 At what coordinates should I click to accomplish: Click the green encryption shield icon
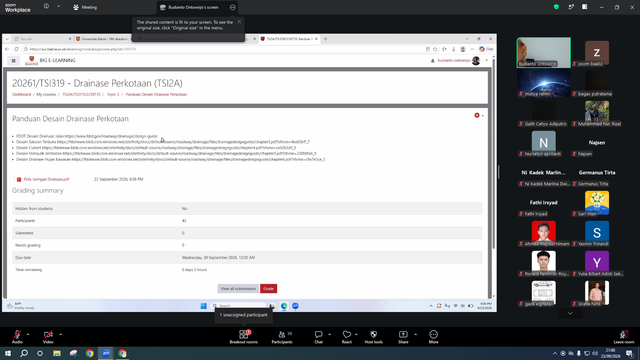coord(556,7)
